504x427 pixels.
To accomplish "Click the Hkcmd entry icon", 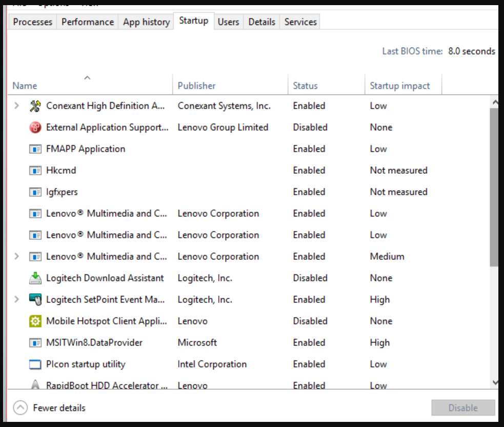I will pyautogui.click(x=35, y=171).
